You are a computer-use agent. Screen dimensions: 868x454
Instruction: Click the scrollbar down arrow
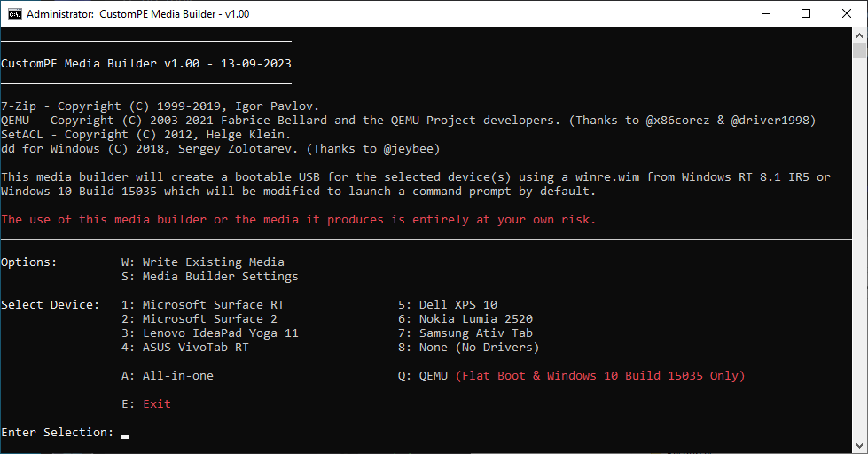860,446
